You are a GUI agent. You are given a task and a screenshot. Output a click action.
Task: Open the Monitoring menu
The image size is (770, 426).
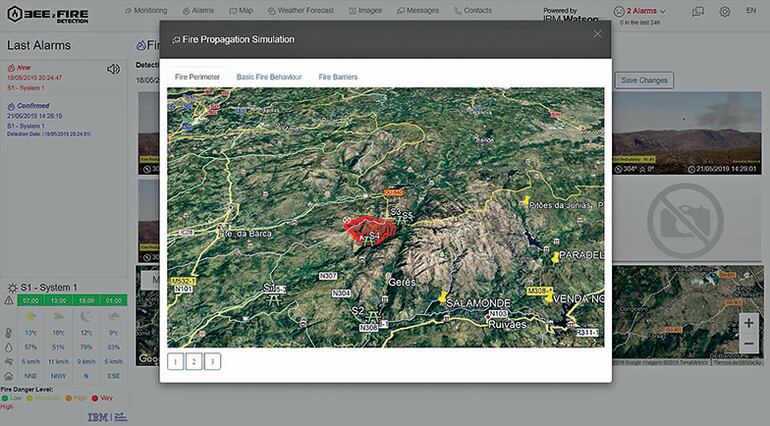tap(146, 10)
